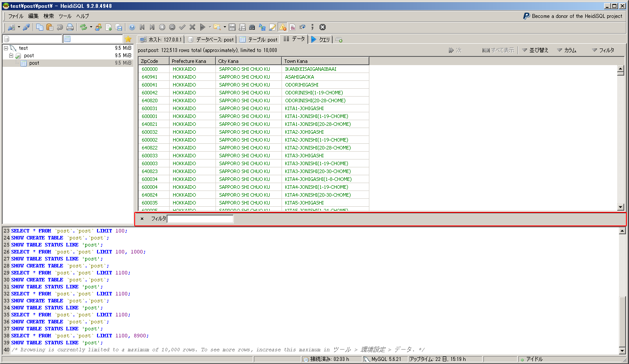Click the help question mark icon
This screenshot has height=364, width=629.
click(x=132, y=27)
